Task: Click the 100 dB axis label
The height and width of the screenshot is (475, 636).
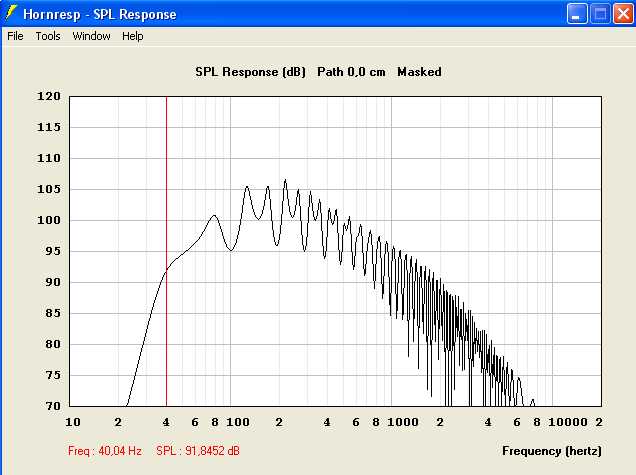Action: (49, 220)
